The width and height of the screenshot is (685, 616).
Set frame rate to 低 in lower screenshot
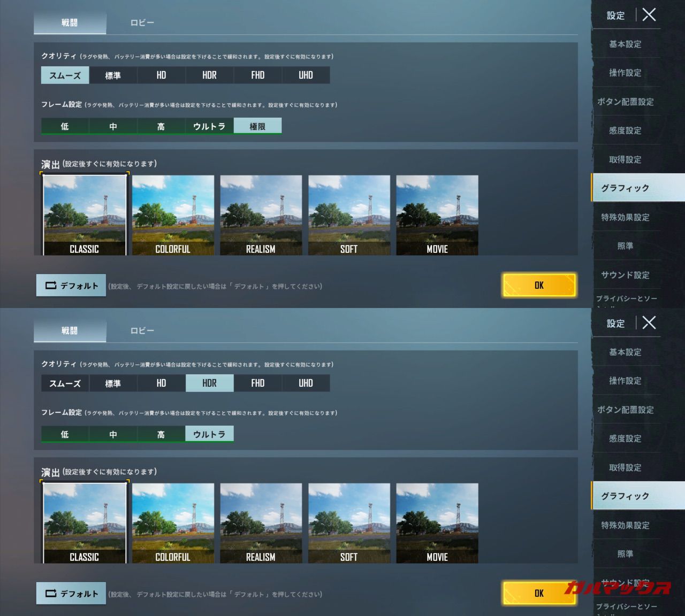click(65, 434)
